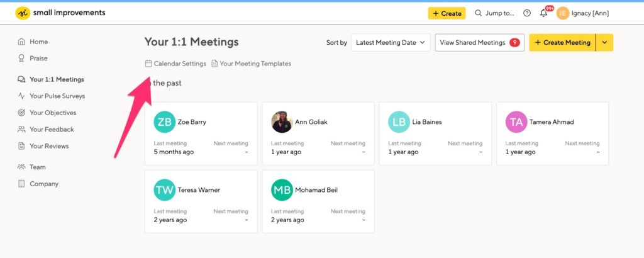The height and width of the screenshot is (258, 644).
Task: Click the Your Objectives target icon
Action: point(22,113)
